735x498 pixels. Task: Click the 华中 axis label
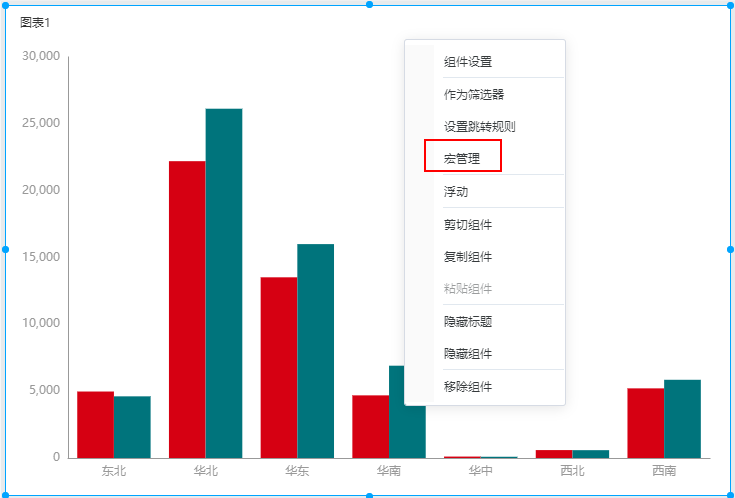coord(480,470)
